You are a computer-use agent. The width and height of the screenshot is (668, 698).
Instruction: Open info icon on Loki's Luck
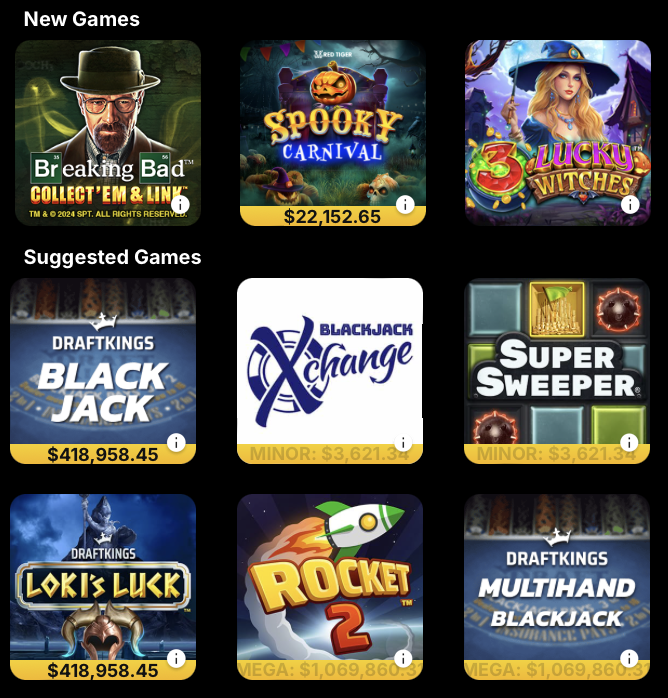click(x=176, y=658)
